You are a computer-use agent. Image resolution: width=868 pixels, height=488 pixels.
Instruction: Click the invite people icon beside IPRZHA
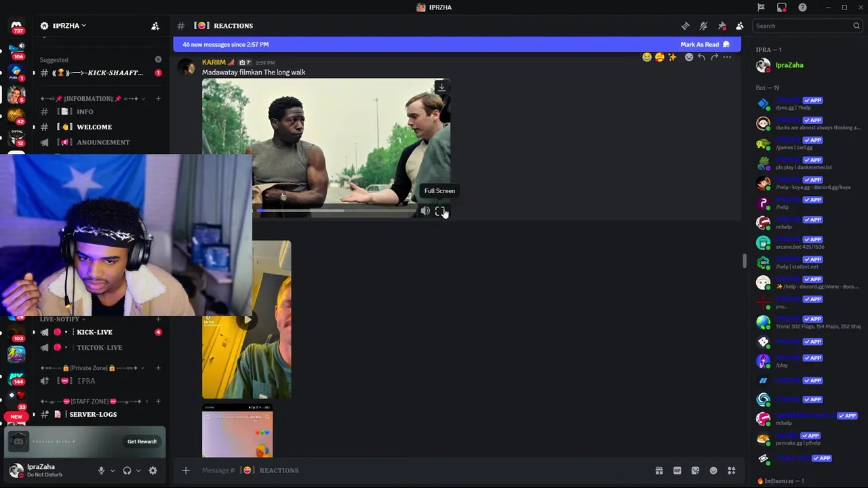(155, 26)
